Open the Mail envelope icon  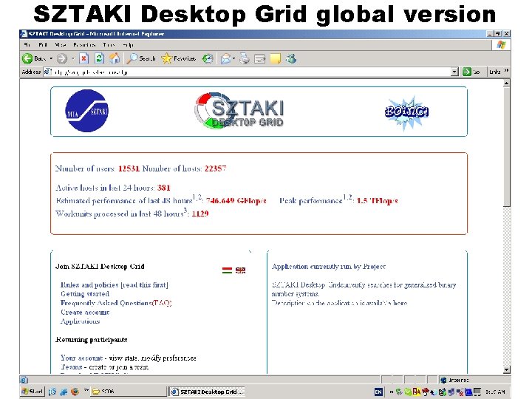[225, 59]
